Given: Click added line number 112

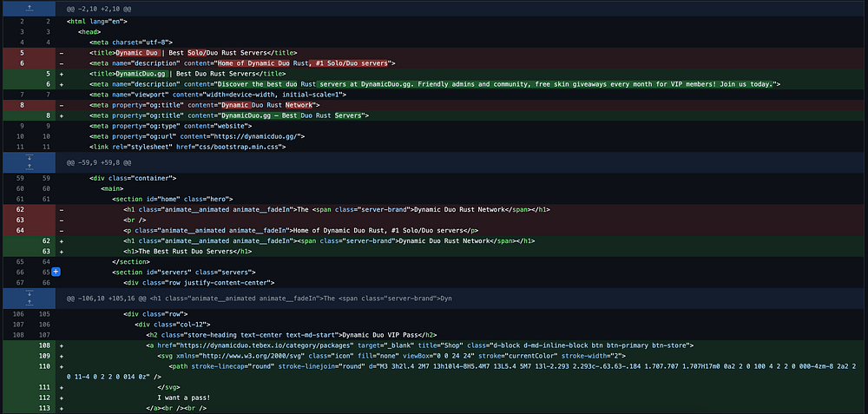Looking at the screenshot, I should 45,398.
